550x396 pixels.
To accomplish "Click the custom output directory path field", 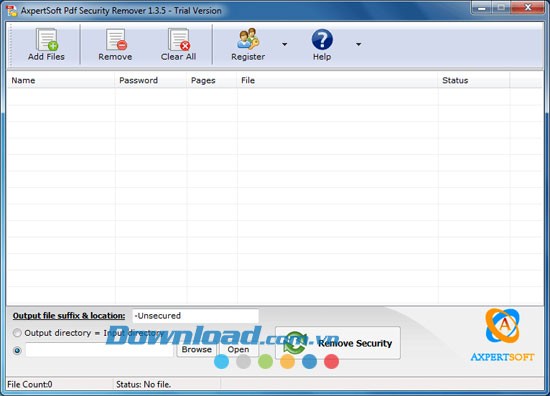I will point(100,350).
